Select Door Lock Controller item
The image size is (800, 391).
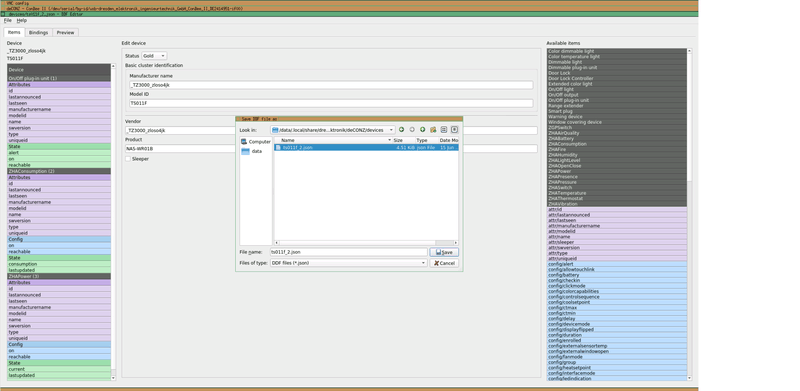pyautogui.click(x=617, y=79)
